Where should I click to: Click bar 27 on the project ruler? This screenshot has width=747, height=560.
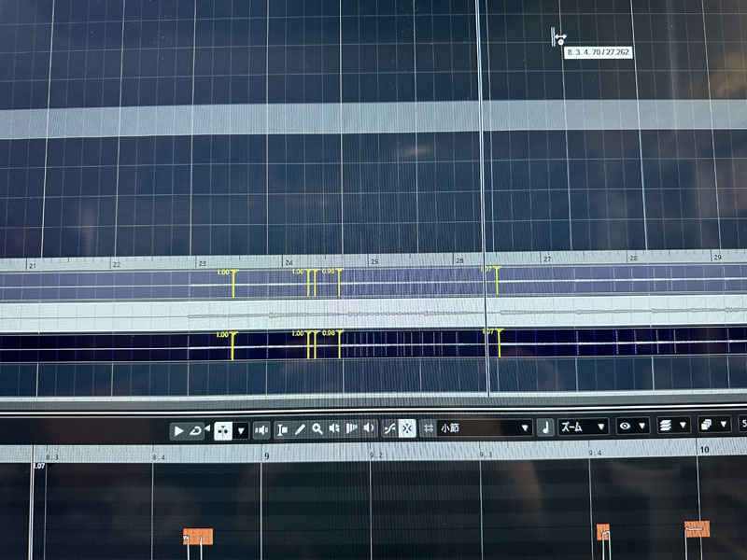547,259
